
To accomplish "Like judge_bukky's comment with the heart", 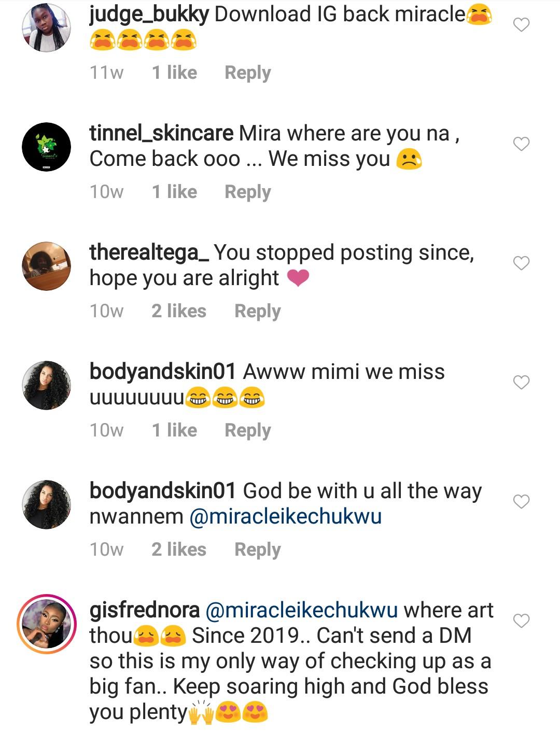I will (x=521, y=24).
